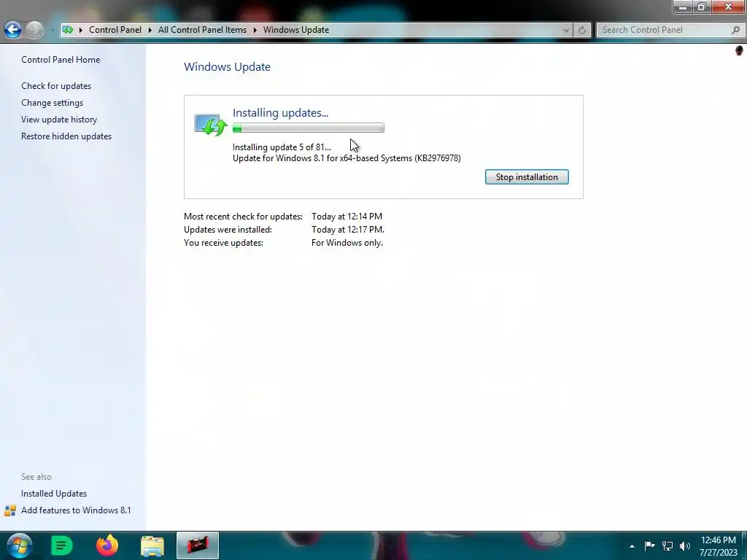Click the green installation progress bar
This screenshot has width=747, height=560.
309,128
